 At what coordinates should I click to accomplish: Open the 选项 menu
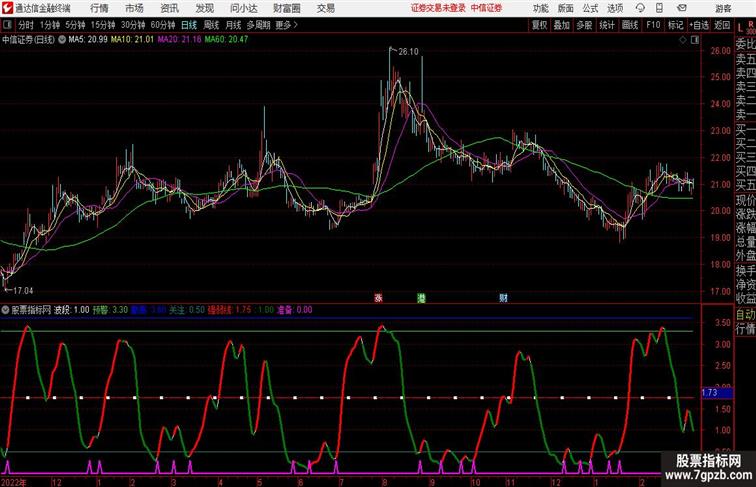(615, 8)
